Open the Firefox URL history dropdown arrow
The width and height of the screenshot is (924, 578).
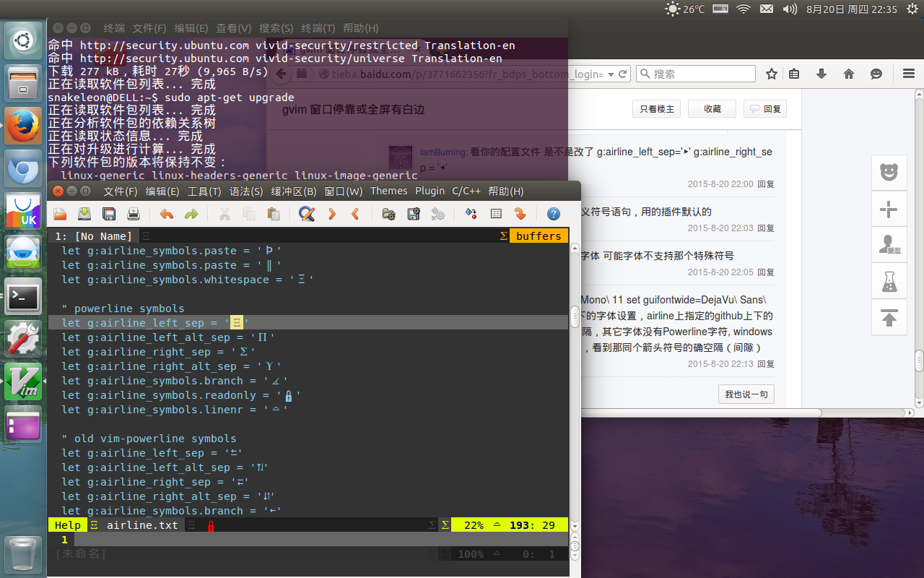coord(611,74)
